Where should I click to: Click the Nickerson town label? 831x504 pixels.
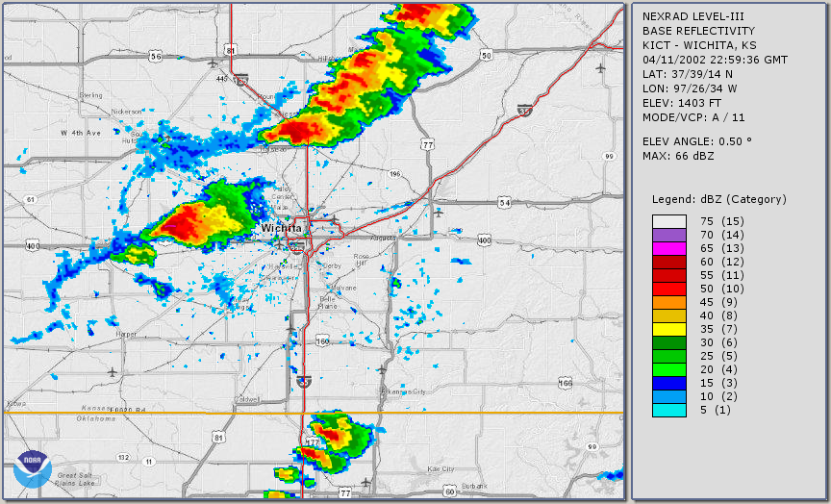click(127, 112)
